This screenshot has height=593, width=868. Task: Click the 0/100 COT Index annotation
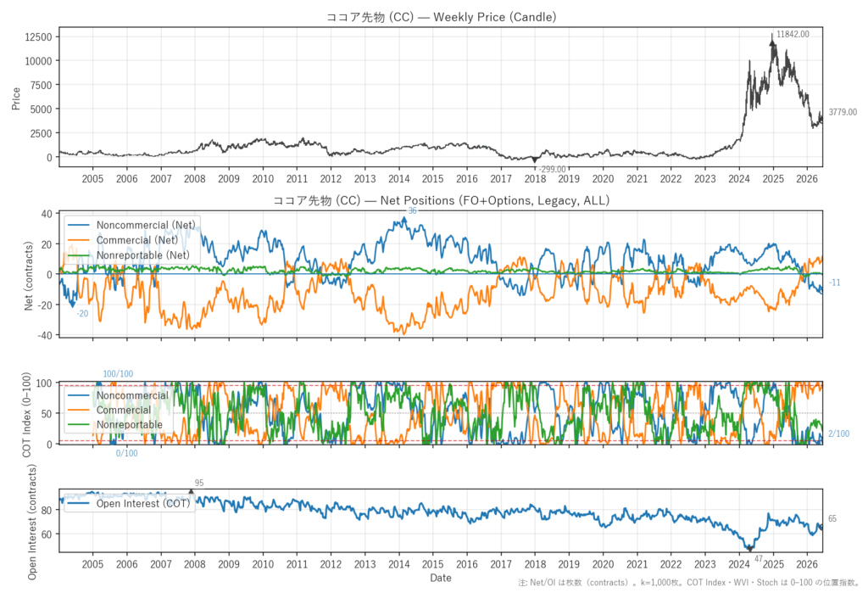[x=127, y=453]
